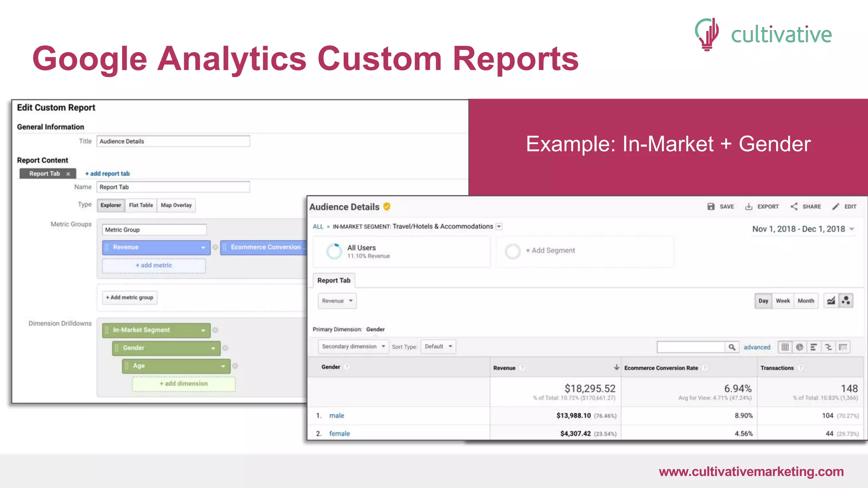
Task: Open the advanced filter link
Action: (757, 347)
